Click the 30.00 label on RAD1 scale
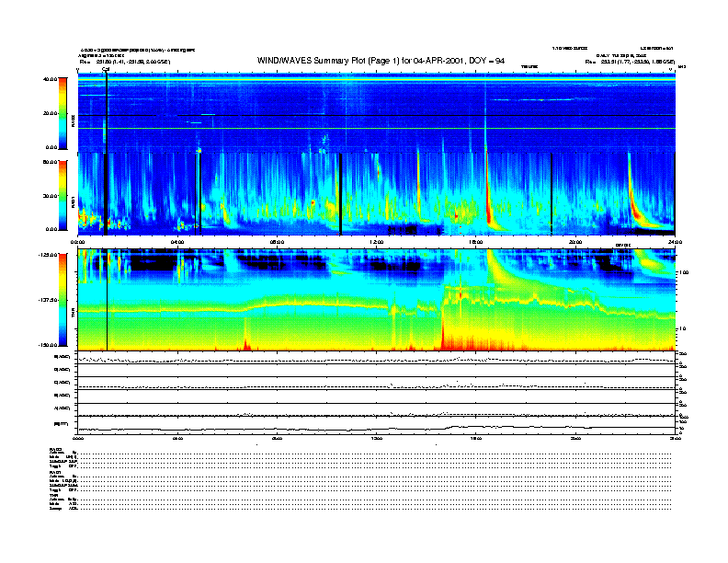This screenshot has height=563, width=728. [x=50, y=196]
